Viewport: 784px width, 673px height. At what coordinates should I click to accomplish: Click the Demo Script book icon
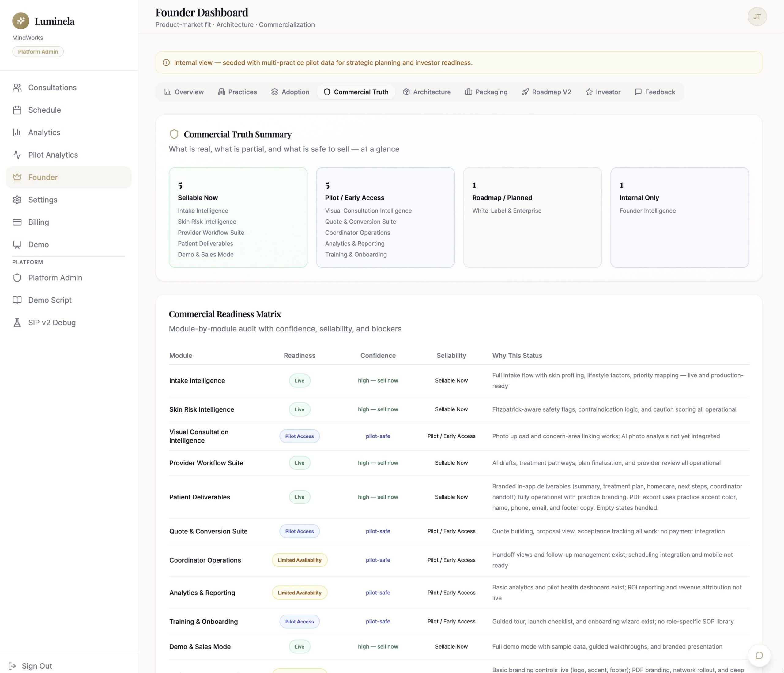pyautogui.click(x=17, y=300)
